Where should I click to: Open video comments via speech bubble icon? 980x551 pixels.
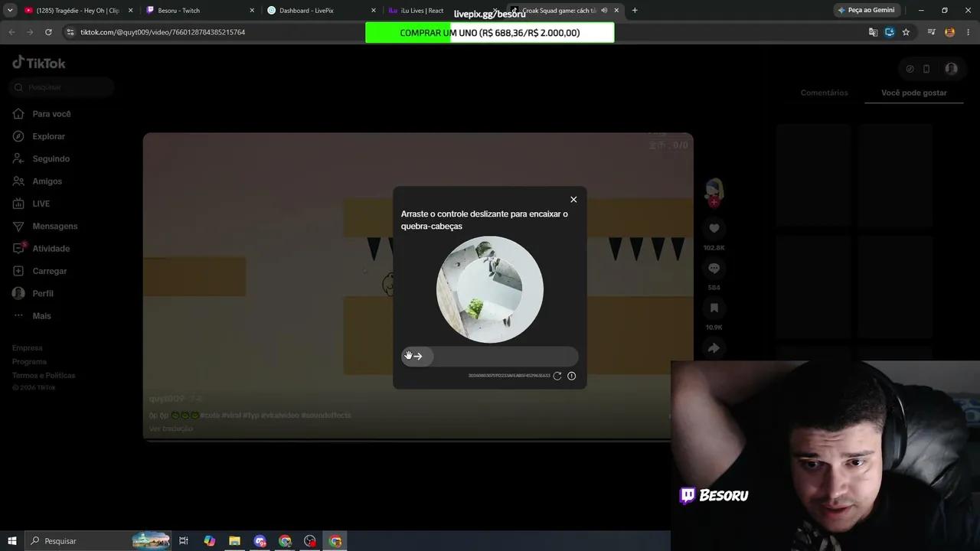(714, 268)
